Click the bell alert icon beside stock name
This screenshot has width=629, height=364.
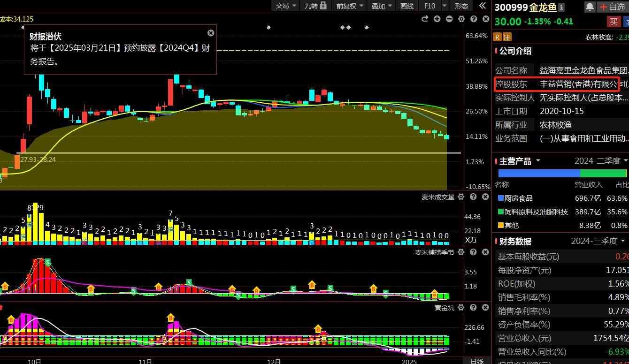coord(590,7)
